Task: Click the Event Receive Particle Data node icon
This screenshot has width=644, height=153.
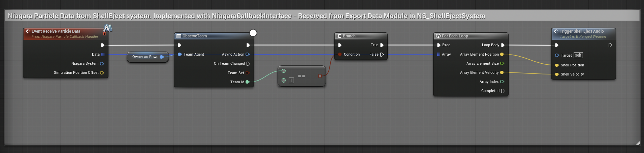Action: tap(28, 31)
